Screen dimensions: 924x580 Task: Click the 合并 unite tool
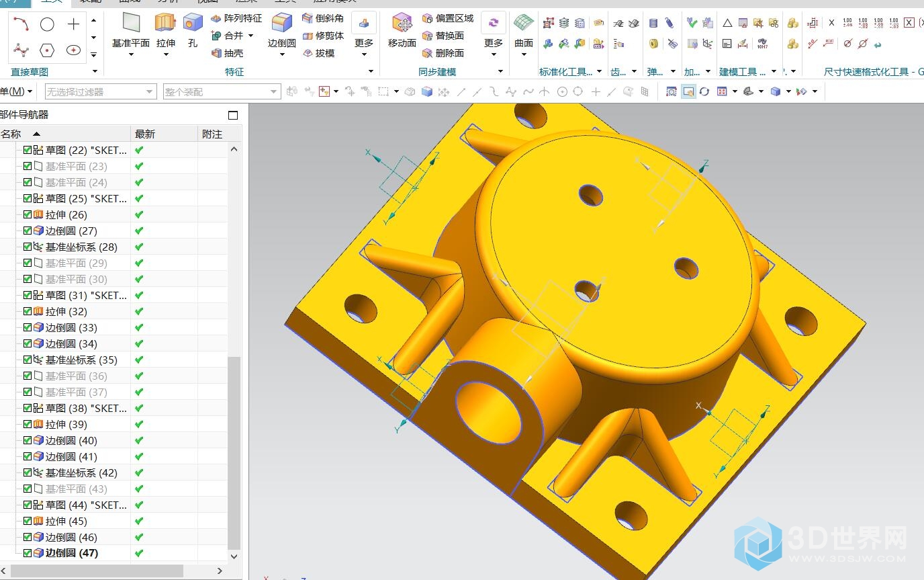(x=227, y=36)
